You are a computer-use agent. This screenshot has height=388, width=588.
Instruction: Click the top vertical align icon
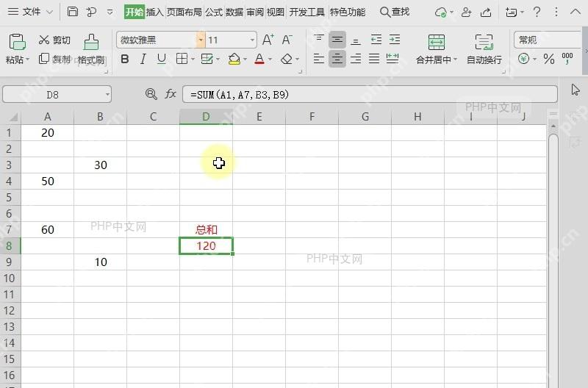[x=319, y=39]
